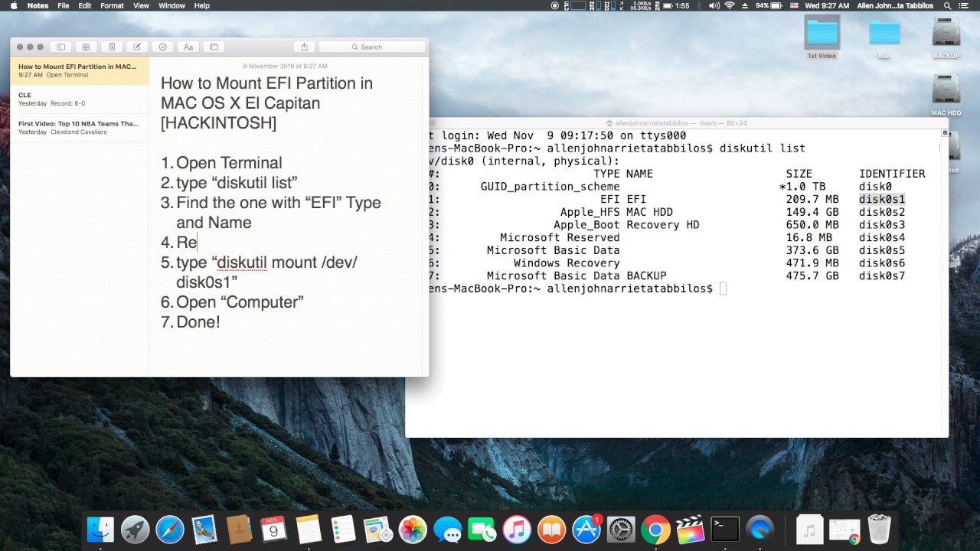The width and height of the screenshot is (980, 551).
Task: Click the note title heading text
Action: [266, 103]
